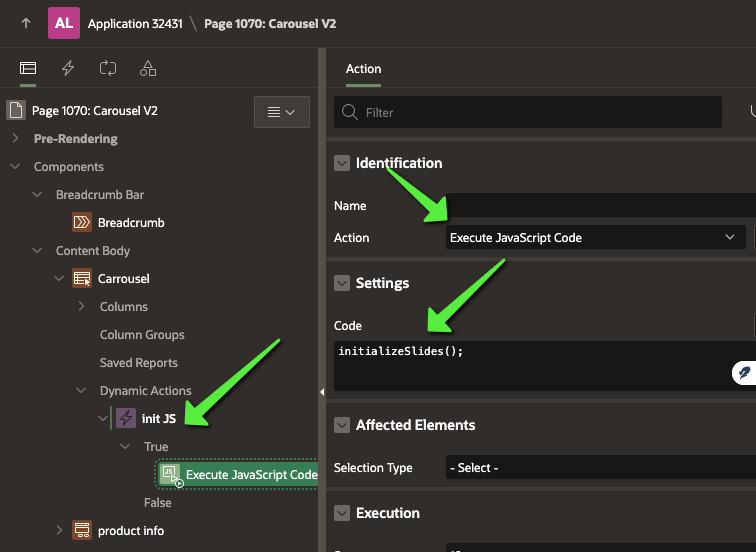Viewport: 756px width, 552px height.
Task: Click the Carrousel region icon
Action: tap(82, 279)
